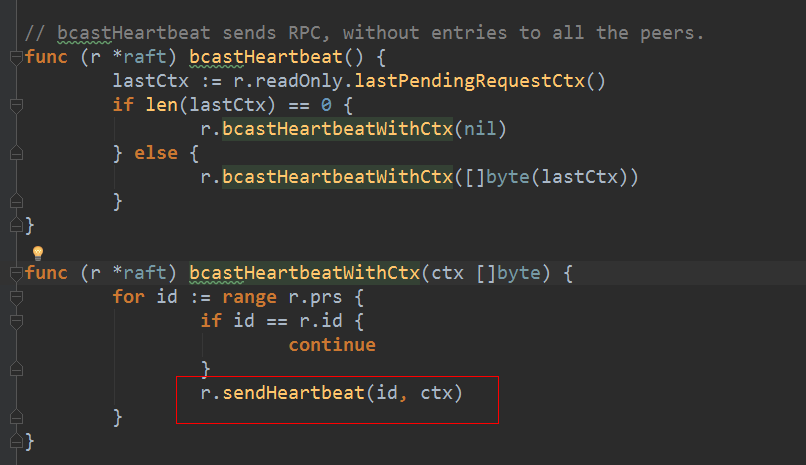The image size is (806, 465).
Task: Collapse the 'for id := range r.prs' loop fold marker
Action: click(16, 297)
